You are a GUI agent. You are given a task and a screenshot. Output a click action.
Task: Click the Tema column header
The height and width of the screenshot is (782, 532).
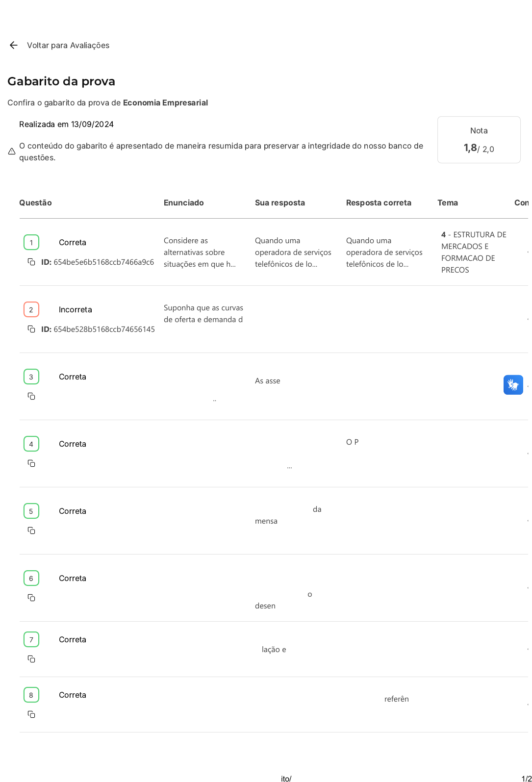coord(448,202)
